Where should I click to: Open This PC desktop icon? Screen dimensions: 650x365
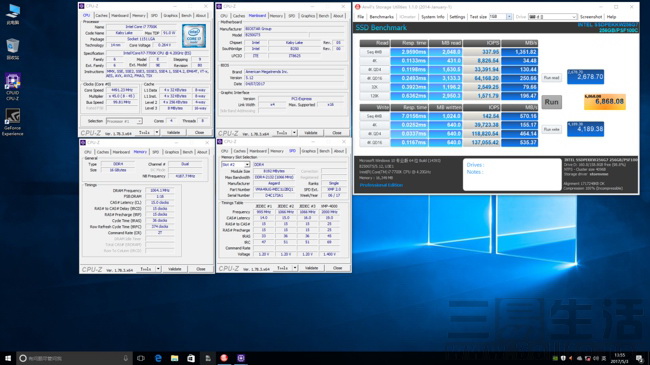click(x=13, y=14)
